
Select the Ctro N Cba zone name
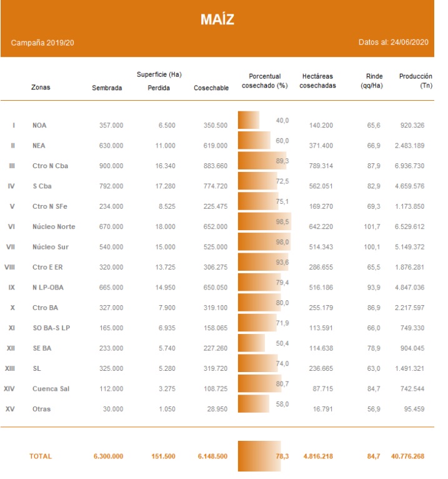tap(51, 166)
